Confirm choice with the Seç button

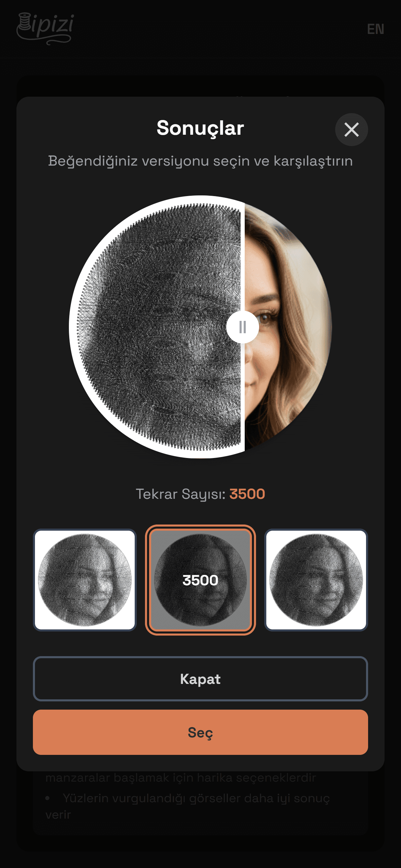point(200,732)
